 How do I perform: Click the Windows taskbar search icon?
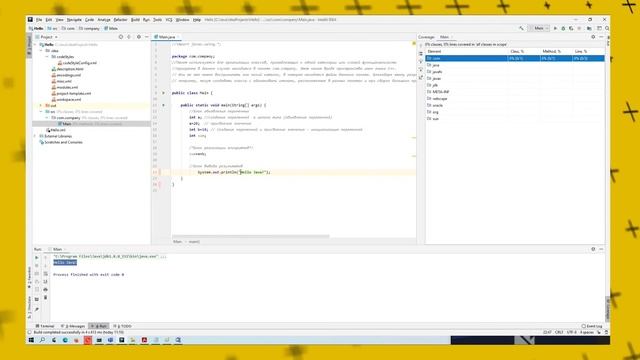tap(42, 340)
